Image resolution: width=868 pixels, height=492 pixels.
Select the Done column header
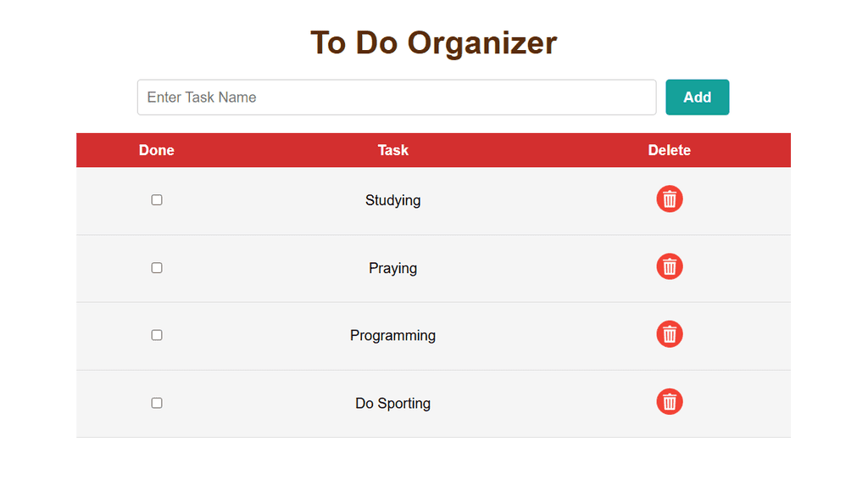pyautogui.click(x=157, y=150)
